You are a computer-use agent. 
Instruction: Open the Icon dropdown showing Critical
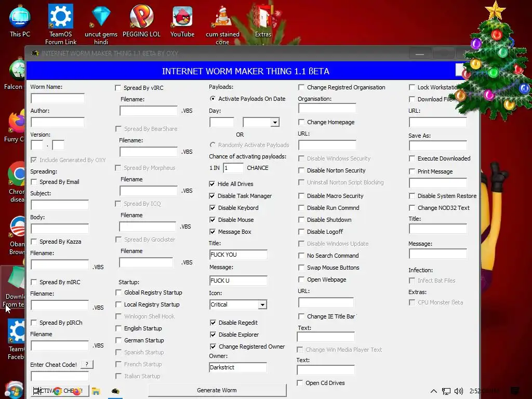[262, 304]
